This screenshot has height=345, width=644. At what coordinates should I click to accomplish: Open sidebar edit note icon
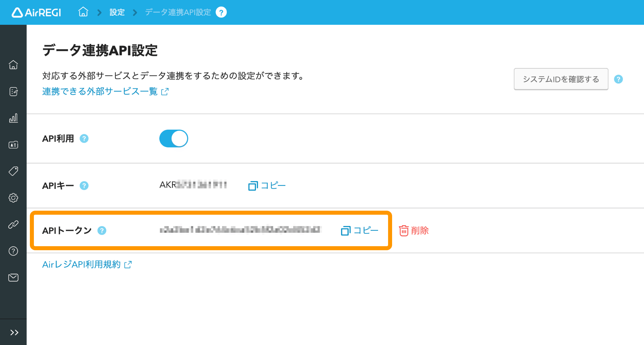point(13,91)
